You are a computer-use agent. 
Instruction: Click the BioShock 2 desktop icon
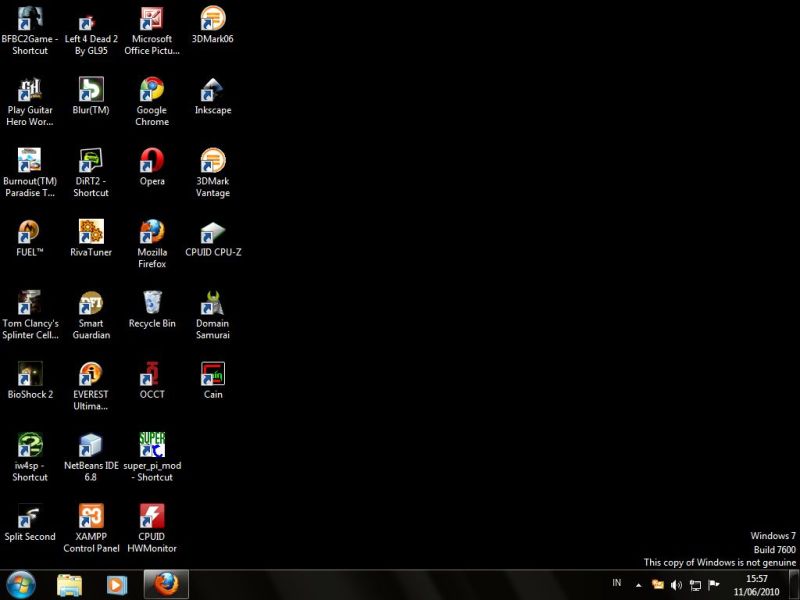coord(30,373)
